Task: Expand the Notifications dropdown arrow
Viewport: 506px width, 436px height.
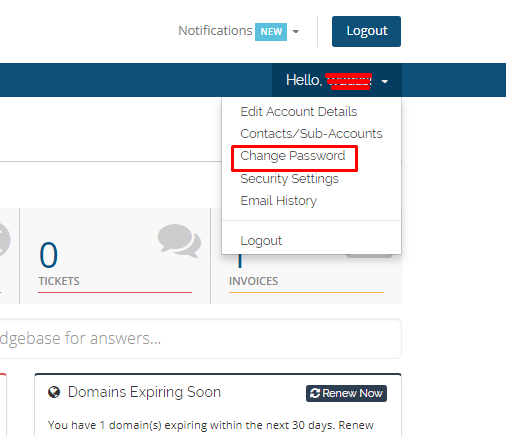Action: pos(295,32)
